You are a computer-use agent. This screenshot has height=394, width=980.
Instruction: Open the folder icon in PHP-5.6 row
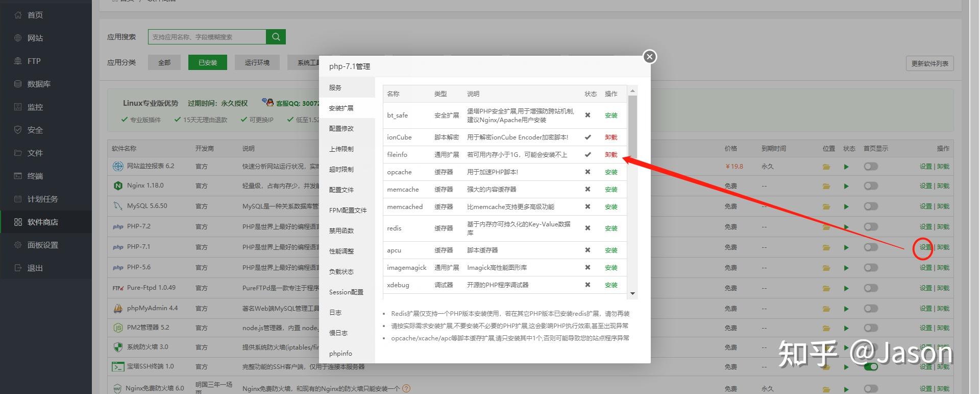pyautogui.click(x=826, y=268)
